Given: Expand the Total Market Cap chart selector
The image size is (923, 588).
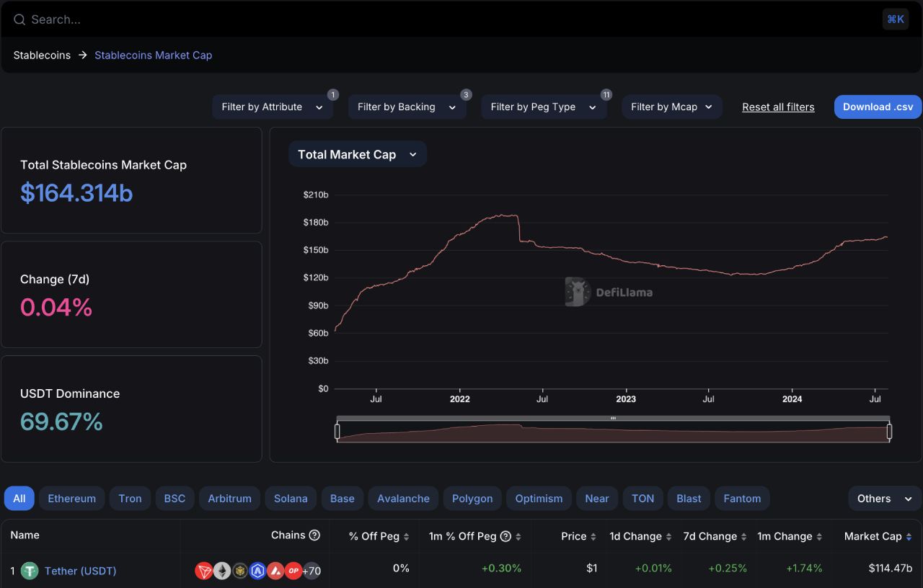Looking at the screenshot, I should tap(358, 154).
